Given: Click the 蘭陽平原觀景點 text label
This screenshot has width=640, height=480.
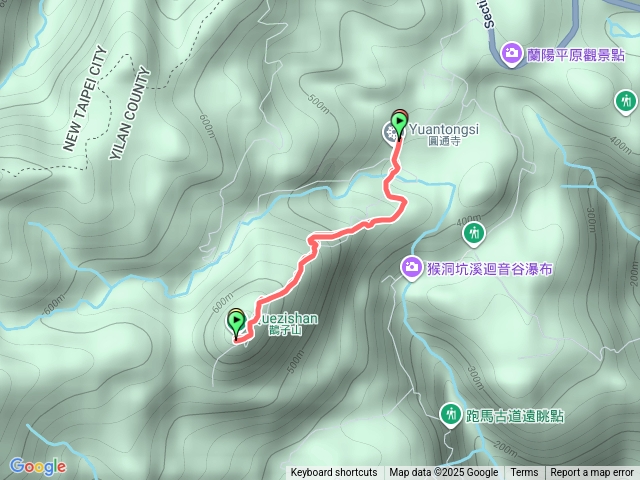Looking at the screenshot, I should 576,55.
